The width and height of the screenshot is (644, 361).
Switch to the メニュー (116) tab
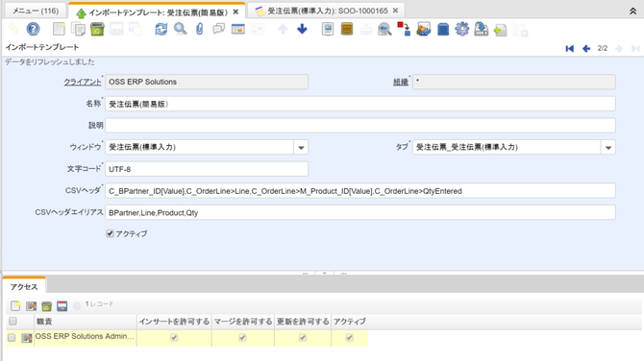coord(36,11)
